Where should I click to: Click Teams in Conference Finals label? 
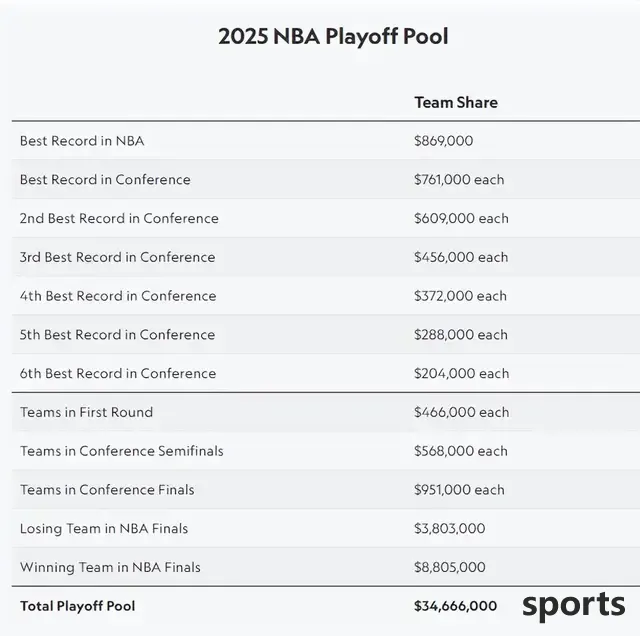point(107,490)
